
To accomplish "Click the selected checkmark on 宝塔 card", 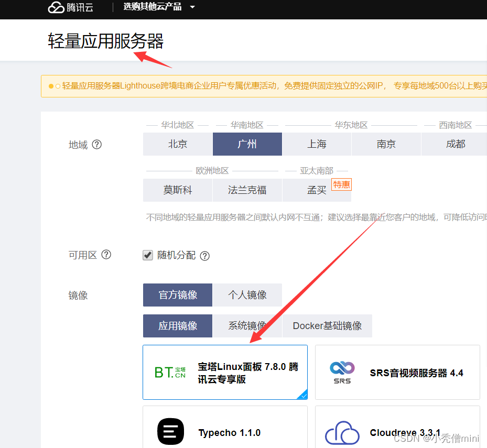I will point(303,395).
